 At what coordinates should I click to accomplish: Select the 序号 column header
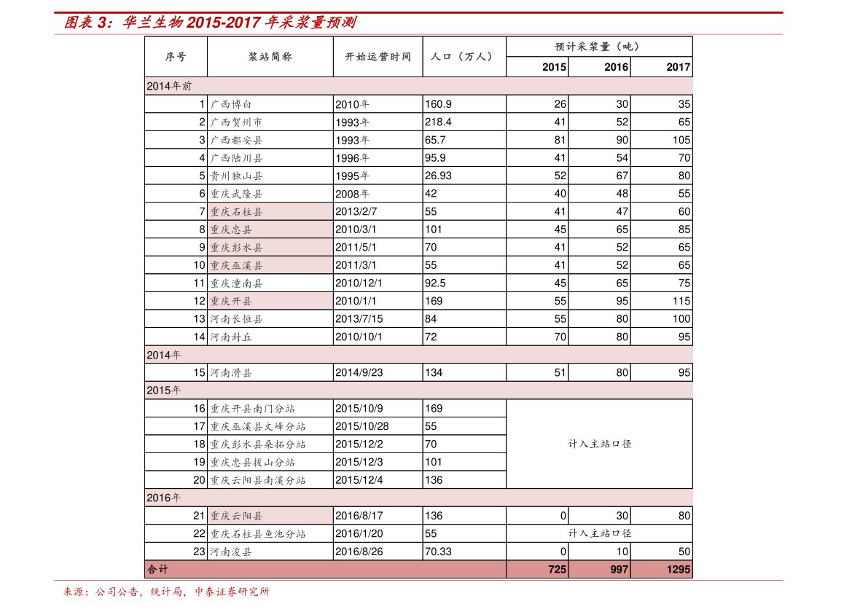[175, 57]
